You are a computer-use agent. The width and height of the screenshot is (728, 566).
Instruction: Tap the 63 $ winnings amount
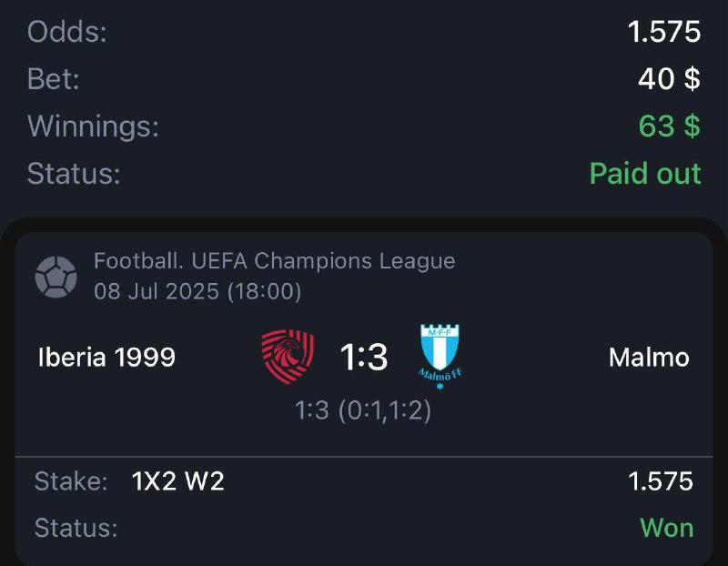669,126
